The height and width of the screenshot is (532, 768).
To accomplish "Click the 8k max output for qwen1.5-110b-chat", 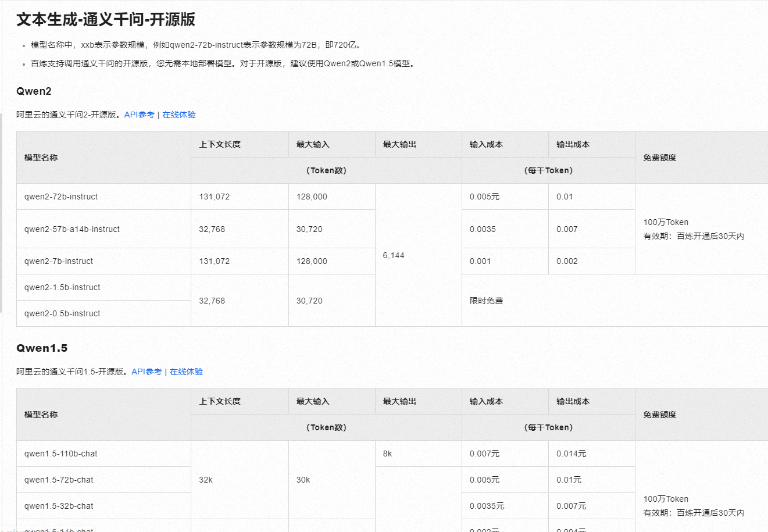I will (388, 454).
